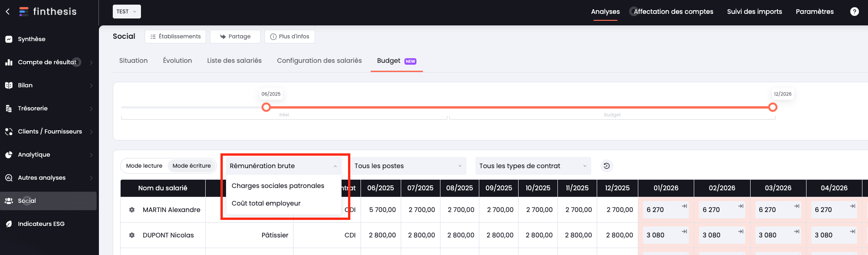Expand the Trésorerie submenu chevron
Viewport: 868px width, 255px height.
click(x=91, y=109)
